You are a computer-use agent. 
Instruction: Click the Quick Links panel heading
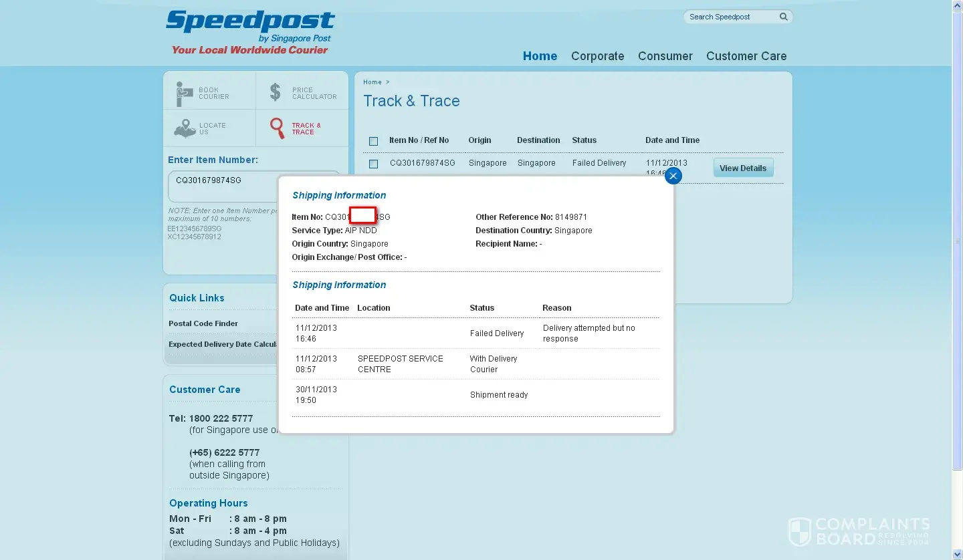(x=197, y=298)
